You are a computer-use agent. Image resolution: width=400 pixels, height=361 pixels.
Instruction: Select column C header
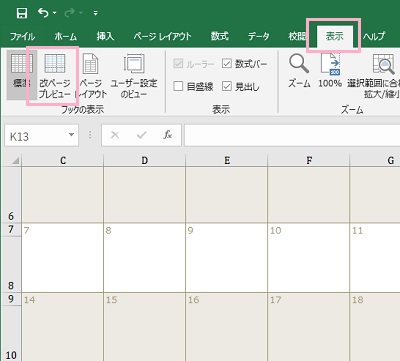point(63,161)
